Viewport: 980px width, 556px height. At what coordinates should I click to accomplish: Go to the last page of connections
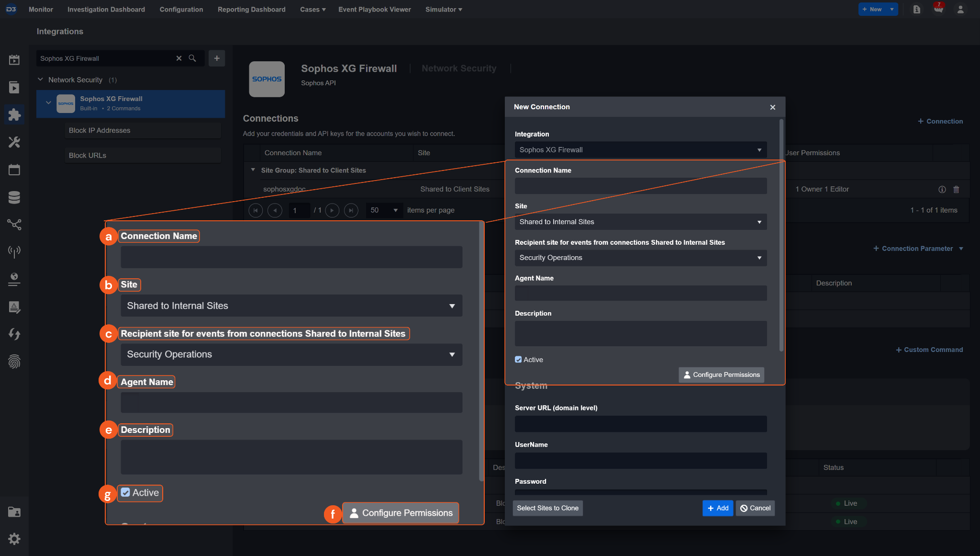(x=351, y=210)
